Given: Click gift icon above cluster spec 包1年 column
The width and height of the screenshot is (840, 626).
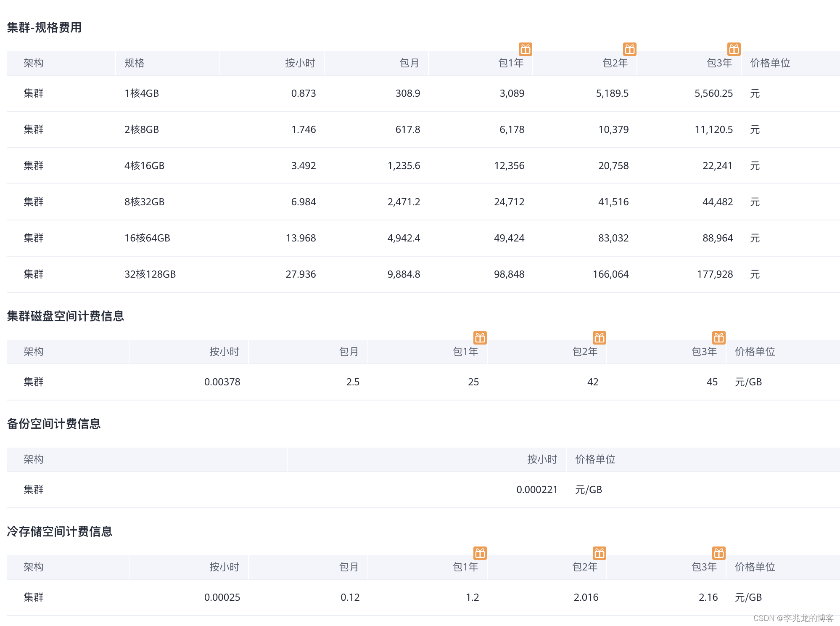Looking at the screenshot, I should coord(525,49).
